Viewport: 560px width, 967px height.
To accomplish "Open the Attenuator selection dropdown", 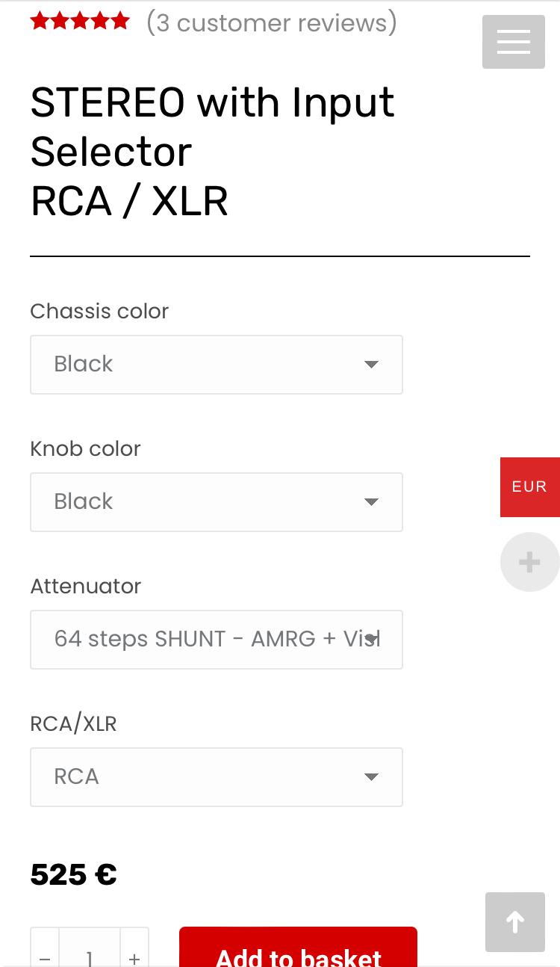I will point(217,640).
